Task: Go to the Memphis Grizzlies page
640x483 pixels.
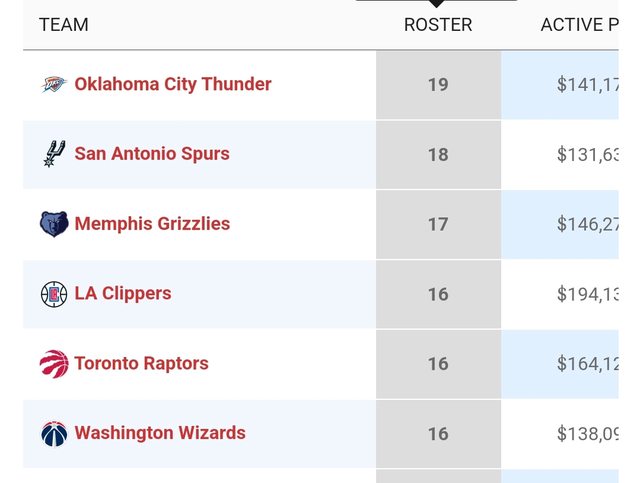Action: [x=152, y=224]
